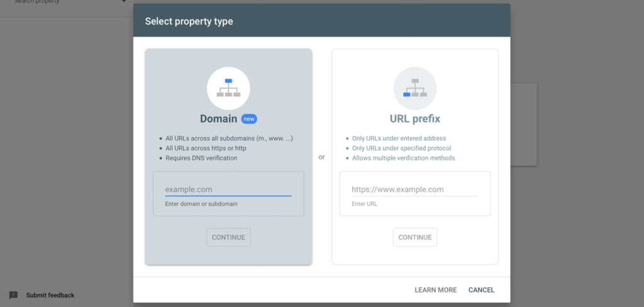Select the URL prefix heading text
The height and width of the screenshot is (307, 644).
pyautogui.click(x=414, y=119)
